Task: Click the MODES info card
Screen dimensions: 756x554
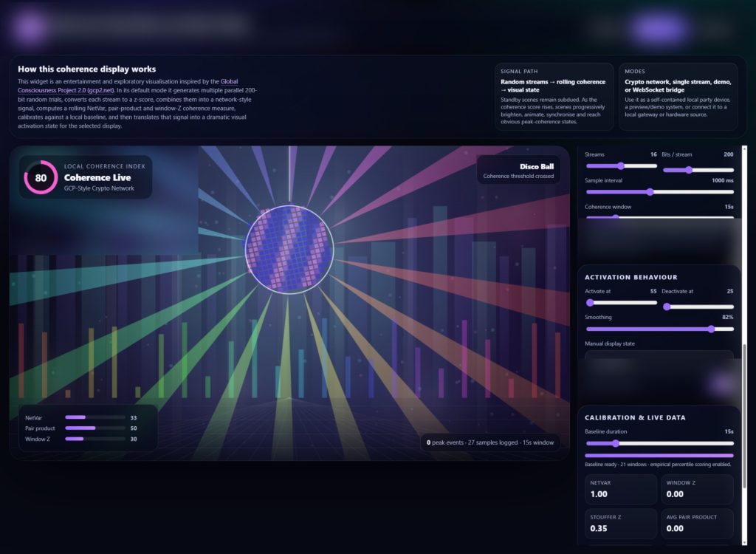Action: (x=678, y=97)
